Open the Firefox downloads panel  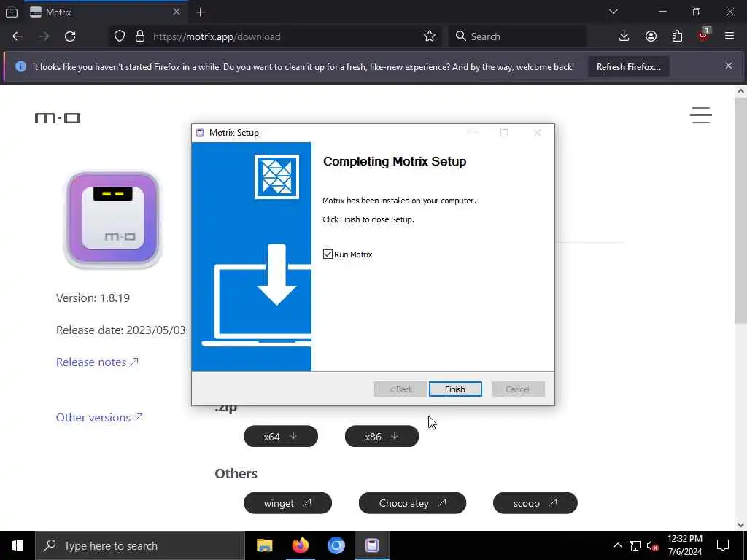624,36
